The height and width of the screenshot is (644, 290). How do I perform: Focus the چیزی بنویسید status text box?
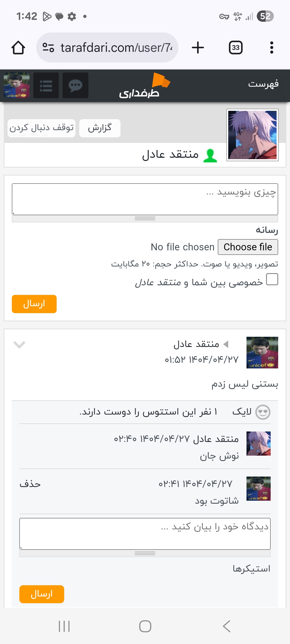[x=145, y=199]
